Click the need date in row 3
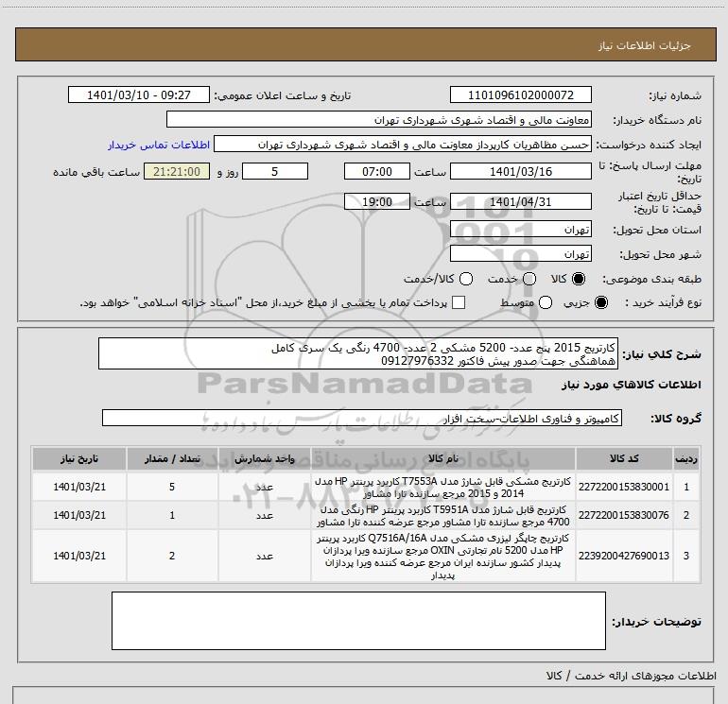 (x=79, y=556)
